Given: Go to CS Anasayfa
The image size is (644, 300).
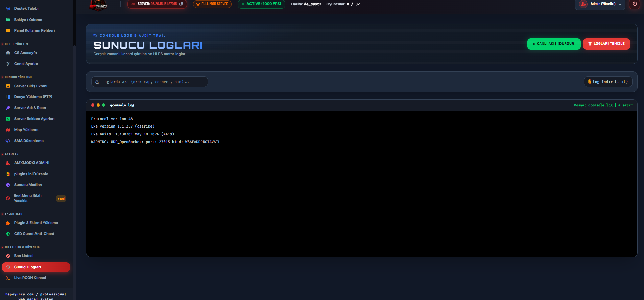Looking at the screenshot, I should pos(26,53).
